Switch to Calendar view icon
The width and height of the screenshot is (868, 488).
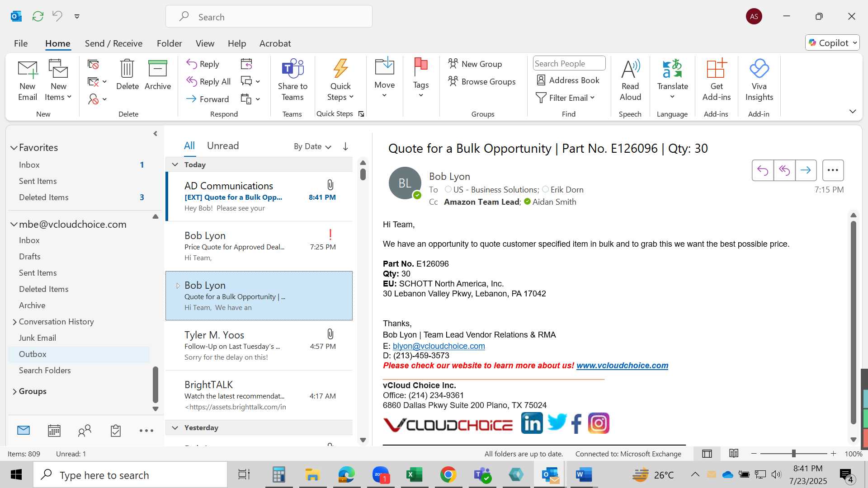[x=54, y=431]
